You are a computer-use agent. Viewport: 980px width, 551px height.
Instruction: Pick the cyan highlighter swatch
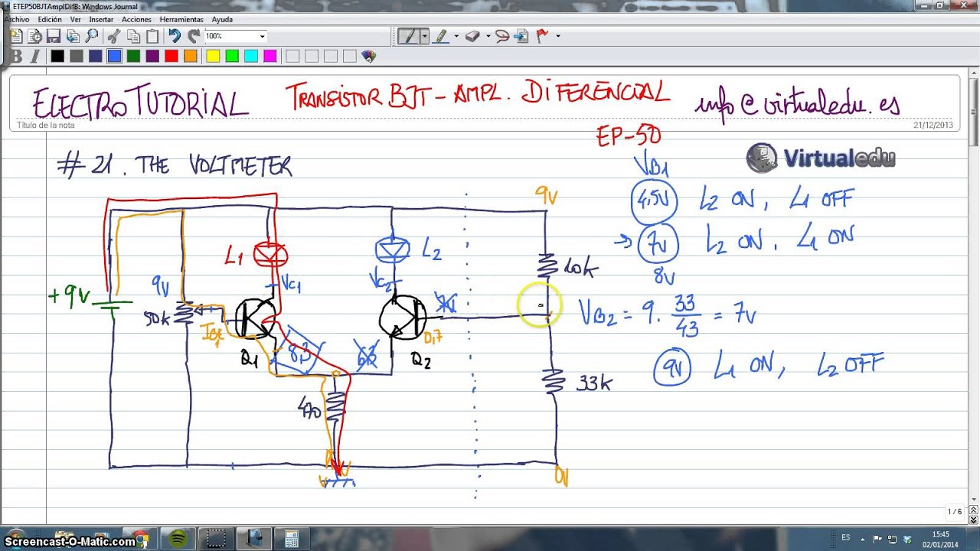pyautogui.click(x=251, y=56)
